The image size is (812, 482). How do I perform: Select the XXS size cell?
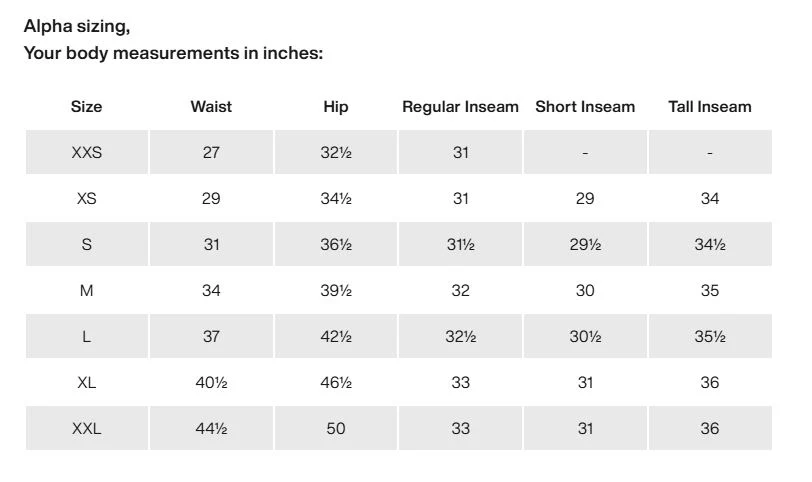[86, 152]
